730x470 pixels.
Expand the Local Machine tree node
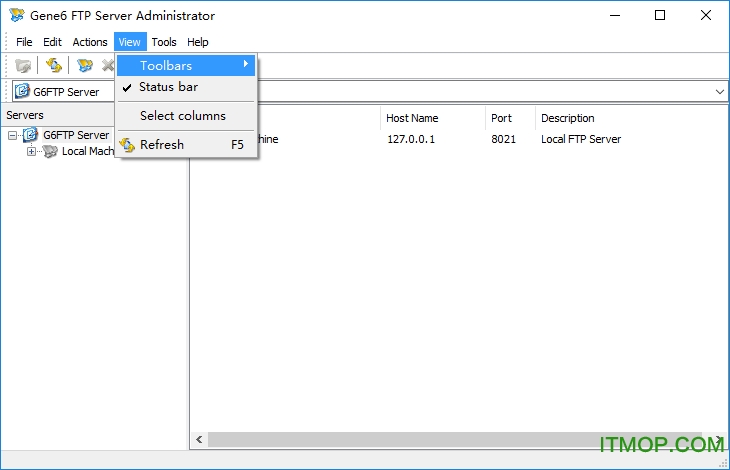tap(31, 151)
